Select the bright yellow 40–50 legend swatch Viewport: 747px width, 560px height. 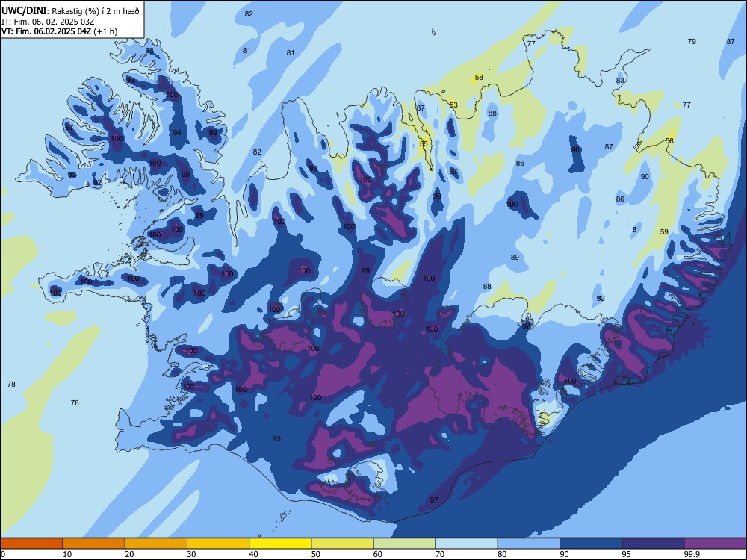280,544
